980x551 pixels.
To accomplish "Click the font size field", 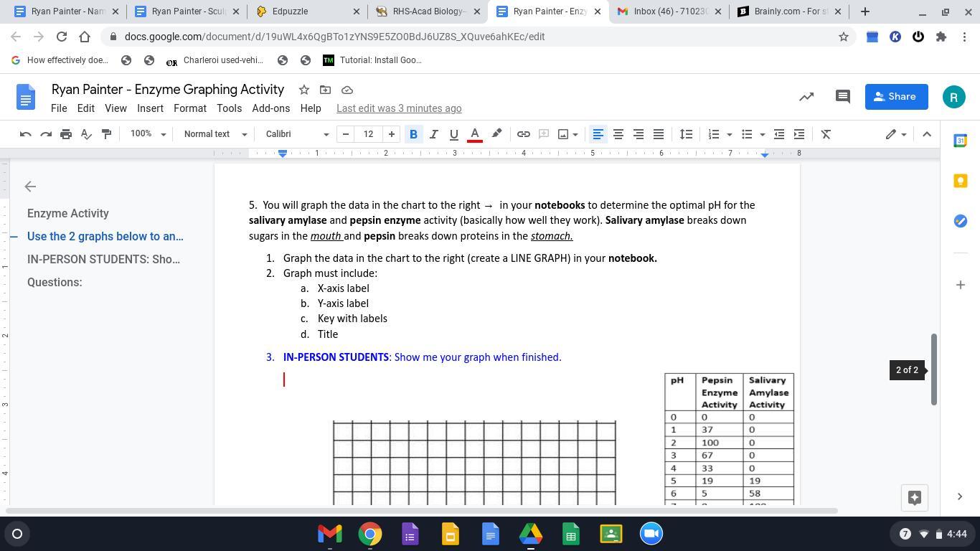I will pos(369,134).
